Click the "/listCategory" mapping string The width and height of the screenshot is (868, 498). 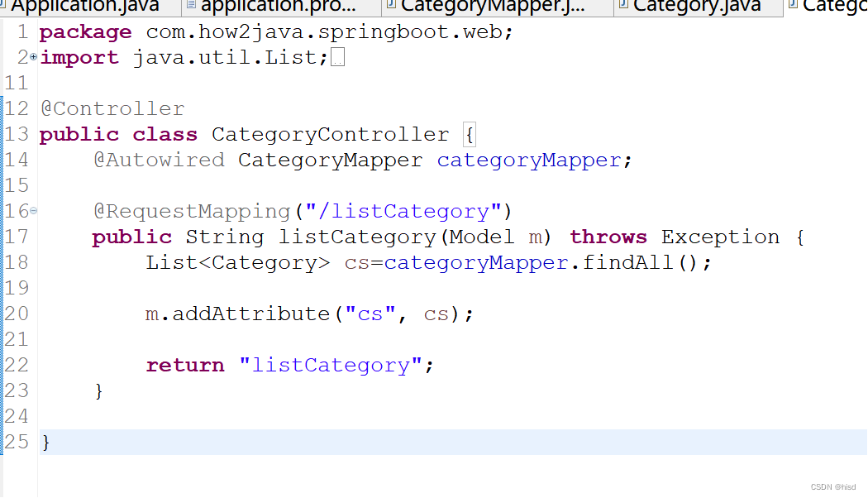tap(403, 211)
